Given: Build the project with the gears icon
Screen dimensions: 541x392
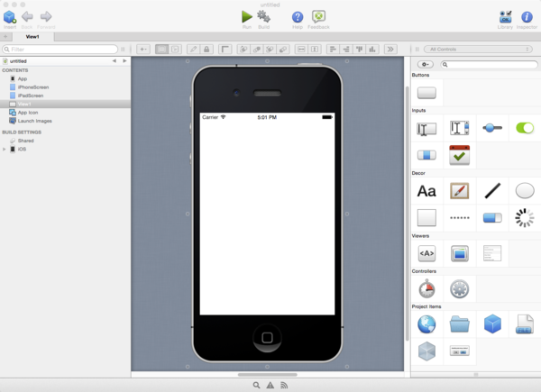Looking at the screenshot, I should (x=263, y=16).
